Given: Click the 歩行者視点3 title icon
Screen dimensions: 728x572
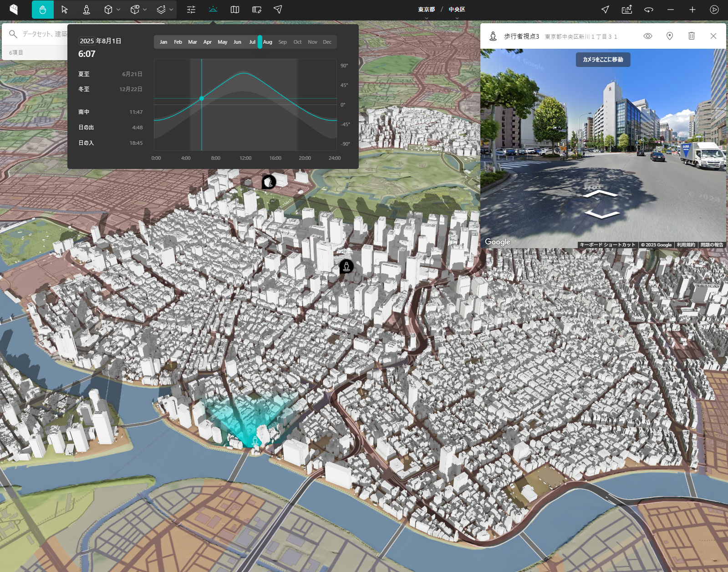Looking at the screenshot, I should (x=493, y=36).
